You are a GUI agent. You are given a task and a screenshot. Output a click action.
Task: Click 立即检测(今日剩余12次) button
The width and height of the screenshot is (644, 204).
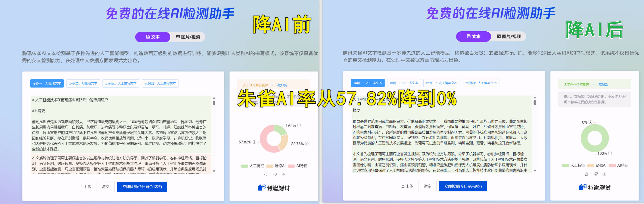[142, 187]
